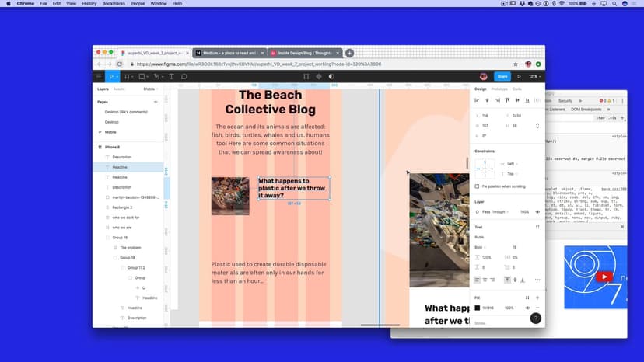Select the Text tool in toolbar

[x=171, y=76]
